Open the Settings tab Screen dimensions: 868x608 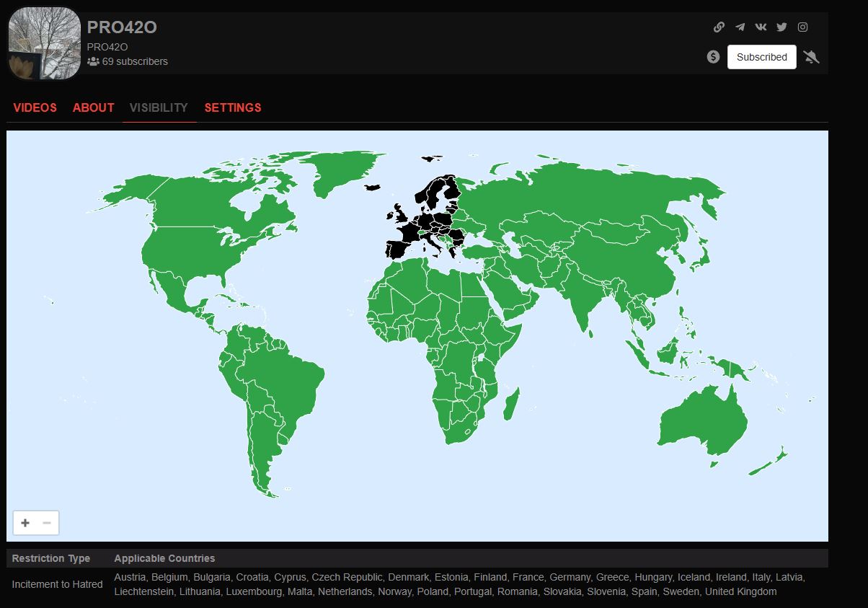pos(232,107)
